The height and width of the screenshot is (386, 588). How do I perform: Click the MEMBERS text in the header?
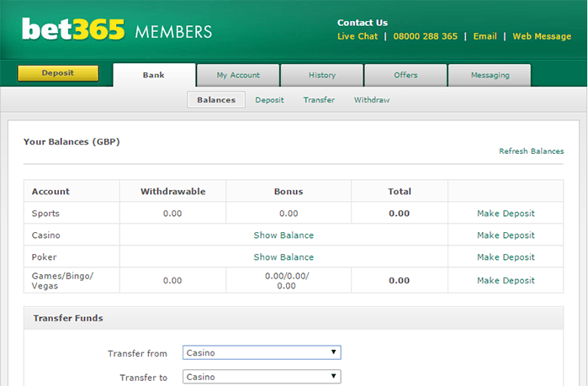[x=173, y=32]
